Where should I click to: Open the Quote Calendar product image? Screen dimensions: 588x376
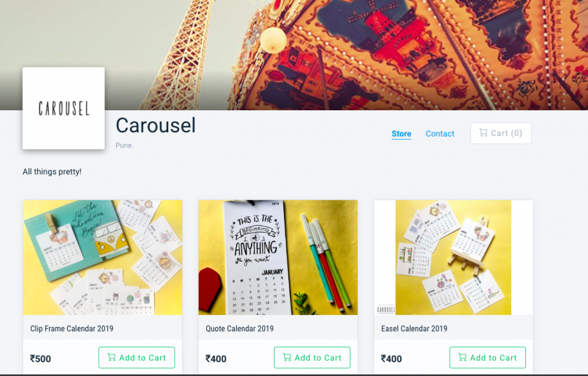click(278, 258)
